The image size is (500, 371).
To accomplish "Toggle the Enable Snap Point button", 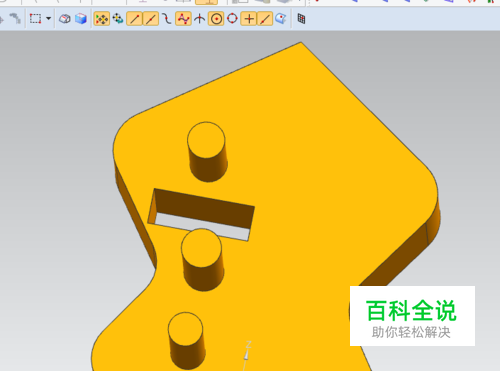I will (x=102, y=19).
